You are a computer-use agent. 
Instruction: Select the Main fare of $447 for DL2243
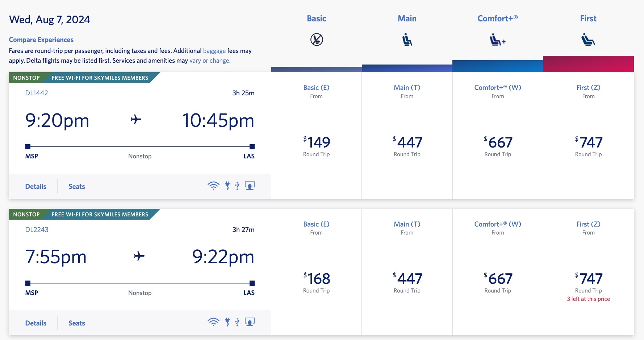coord(407,278)
